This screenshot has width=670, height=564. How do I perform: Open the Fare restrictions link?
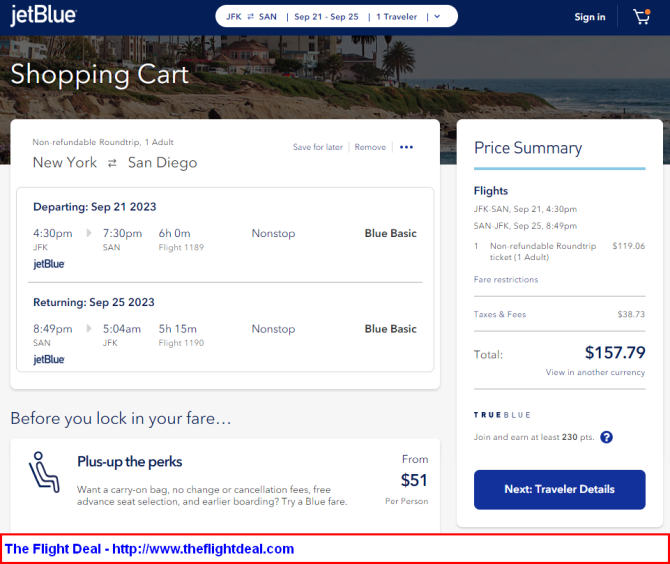tap(506, 279)
